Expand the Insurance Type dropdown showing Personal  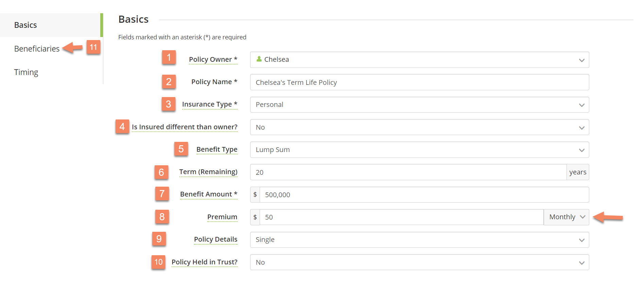coord(419,105)
